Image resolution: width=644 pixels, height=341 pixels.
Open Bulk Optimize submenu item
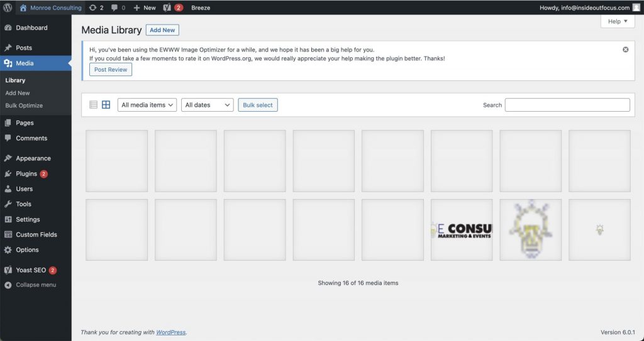click(24, 106)
